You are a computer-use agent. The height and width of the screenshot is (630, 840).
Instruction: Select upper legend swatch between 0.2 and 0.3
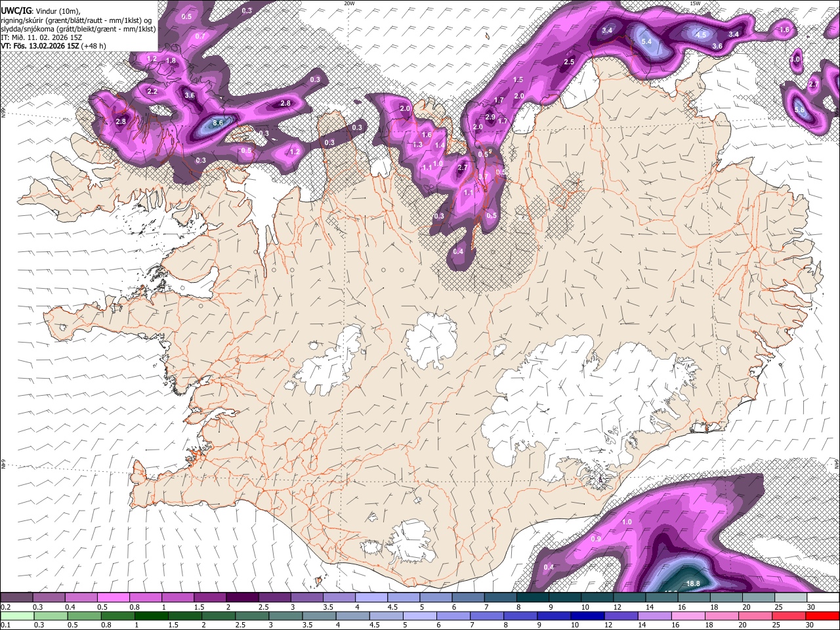point(16,598)
